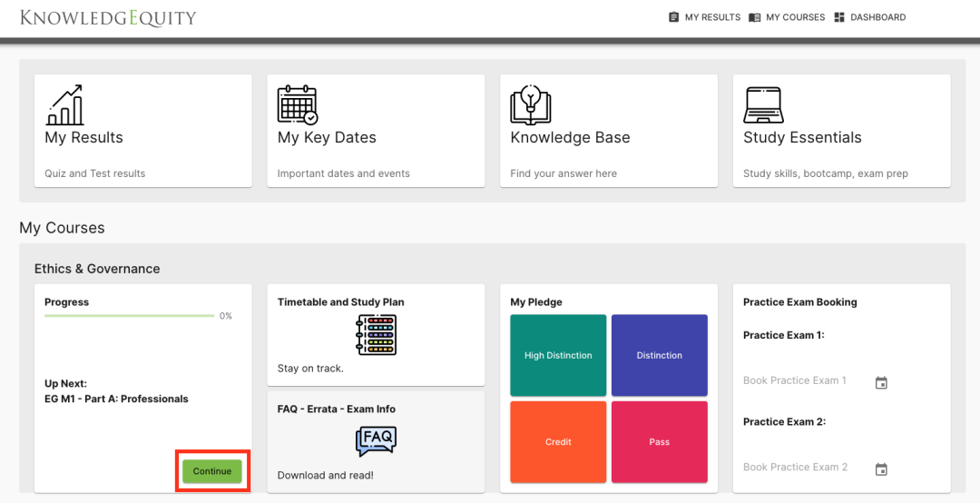Click the My Results chart icon
This screenshot has width=980, height=503.
(64, 105)
